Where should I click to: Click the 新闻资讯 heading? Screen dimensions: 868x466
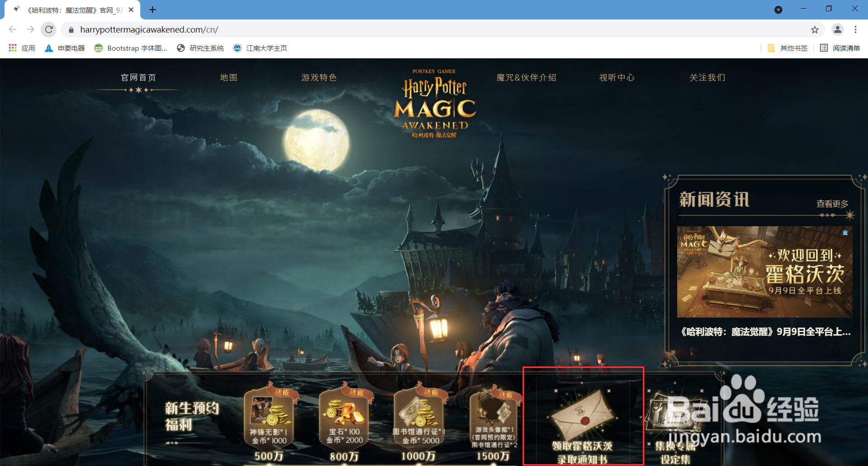(x=714, y=200)
